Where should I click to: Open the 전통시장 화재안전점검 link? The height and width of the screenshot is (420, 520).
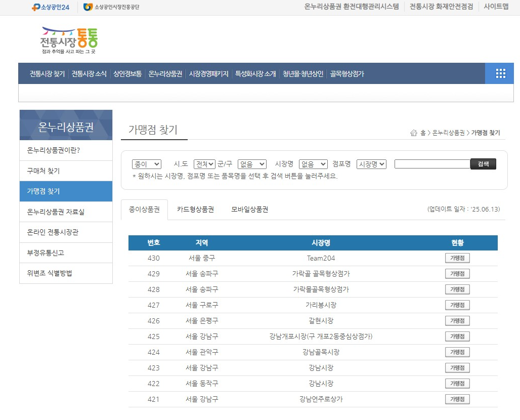440,7
